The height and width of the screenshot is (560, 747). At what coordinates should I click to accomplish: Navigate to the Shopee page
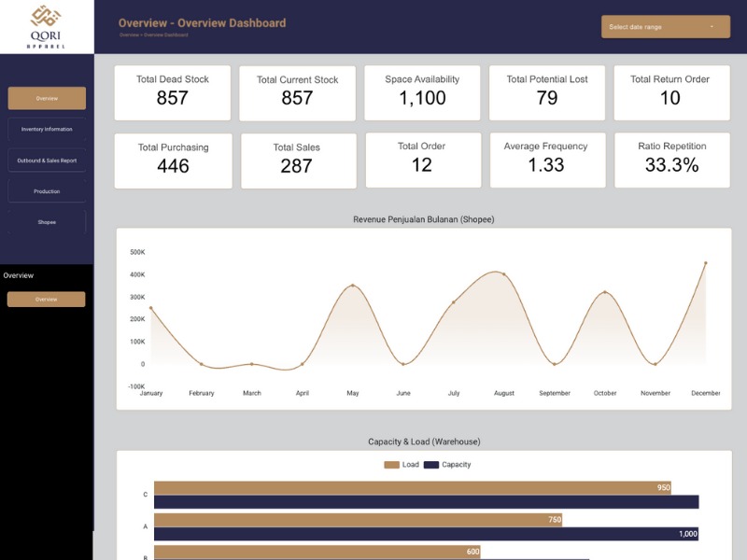click(47, 222)
